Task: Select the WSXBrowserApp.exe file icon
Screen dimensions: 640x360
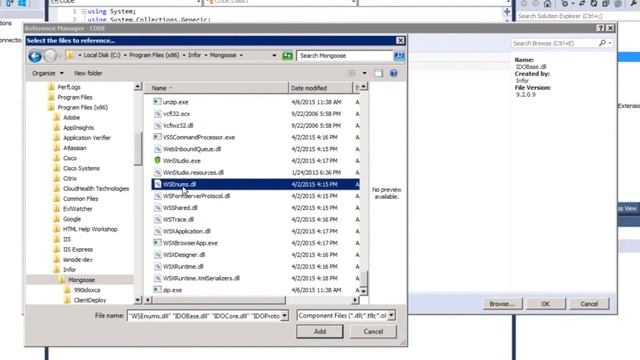Action: click(x=157, y=243)
